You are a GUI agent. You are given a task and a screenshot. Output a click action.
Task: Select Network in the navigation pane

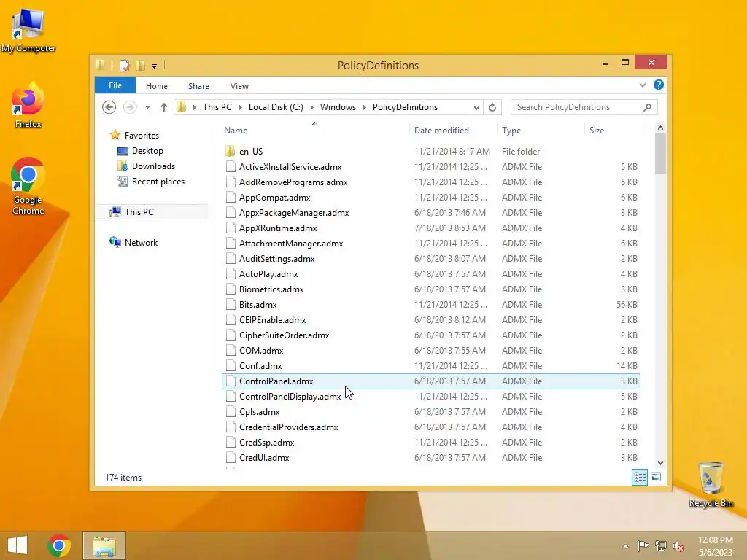[x=141, y=242]
